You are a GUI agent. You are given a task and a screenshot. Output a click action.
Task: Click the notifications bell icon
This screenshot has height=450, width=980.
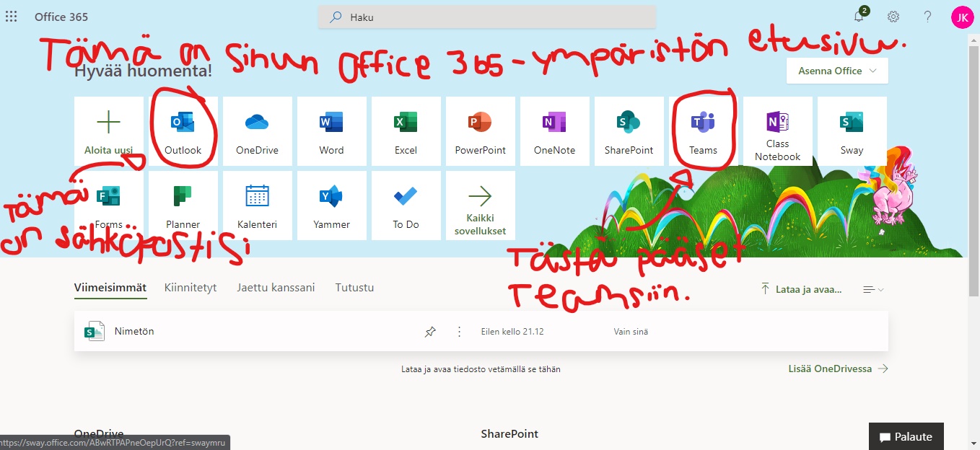pos(859,17)
